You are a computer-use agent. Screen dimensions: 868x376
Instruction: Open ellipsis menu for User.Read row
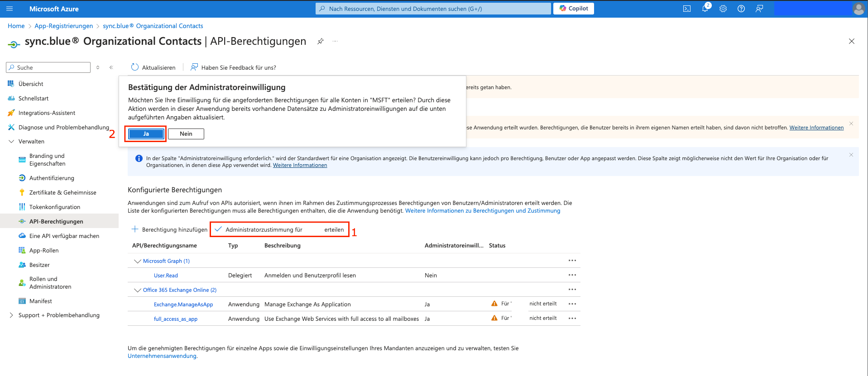pyautogui.click(x=572, y=275)
